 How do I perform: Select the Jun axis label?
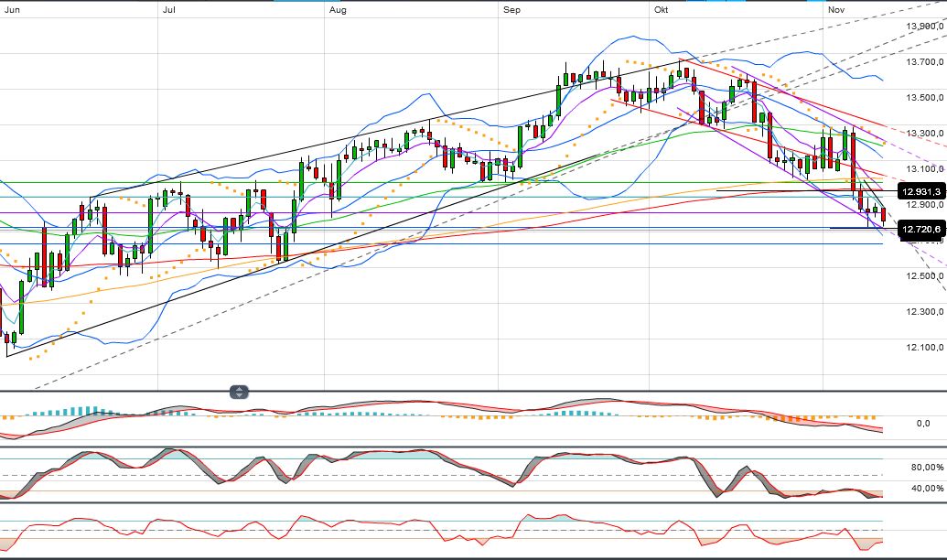click(x=10, y=9)
